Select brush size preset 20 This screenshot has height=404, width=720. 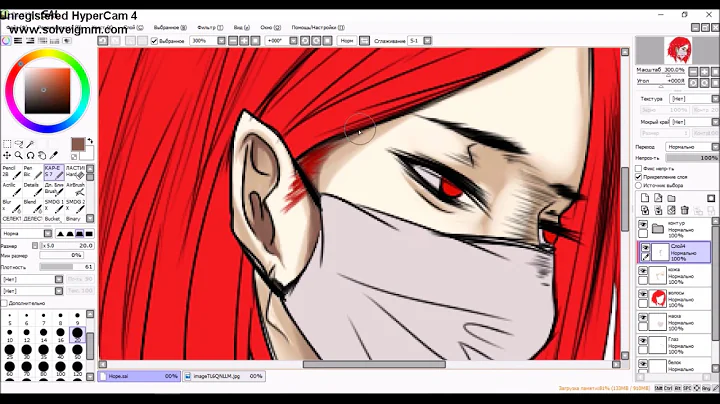pyautogui.click(x=77, y=334)
